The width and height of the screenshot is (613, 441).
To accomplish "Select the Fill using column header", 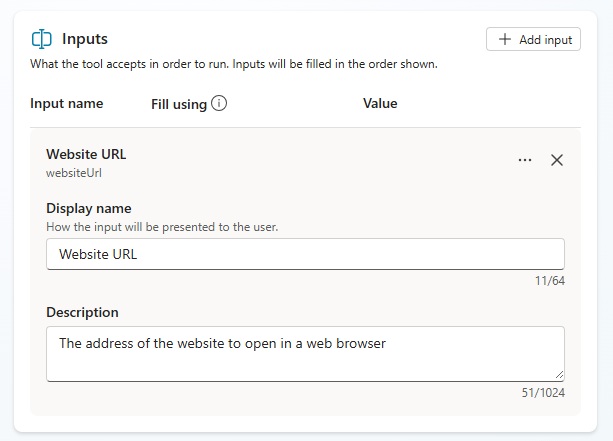I will point(179,103).
